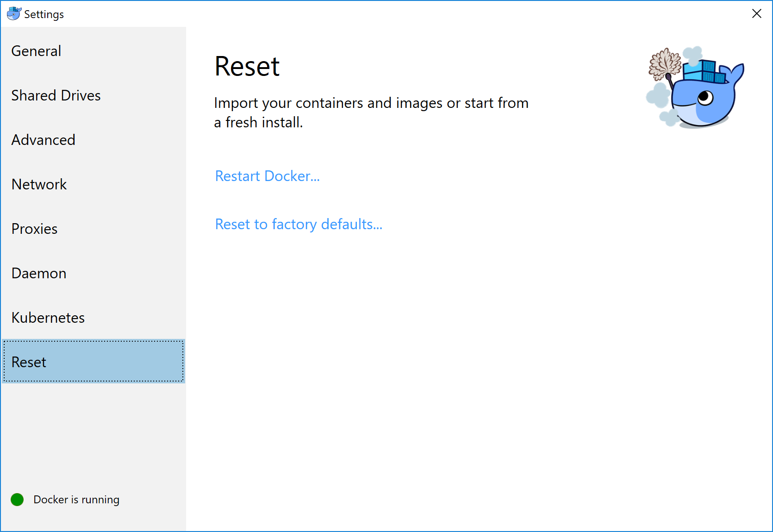Click the close button of the Settings window
Viewport: 773px width, 532px height.
pyautogui.click(x=757, y=13)
